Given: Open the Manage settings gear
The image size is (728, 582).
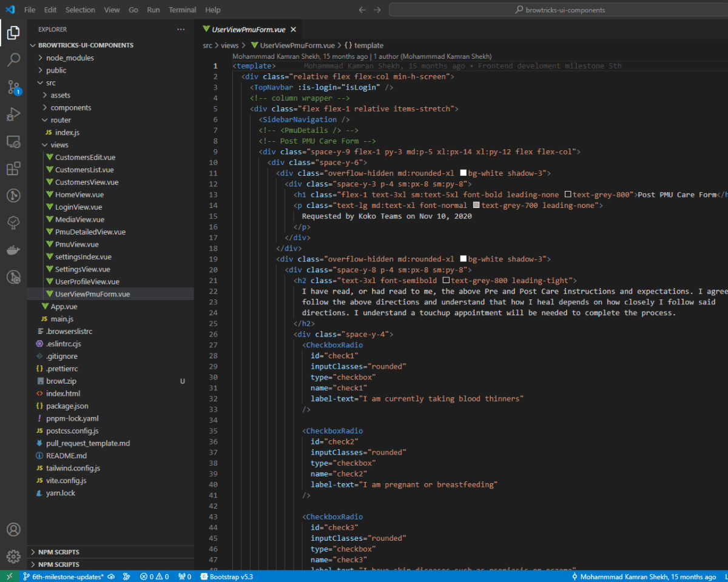Looking at the screenshot, I should coord(13,557).
